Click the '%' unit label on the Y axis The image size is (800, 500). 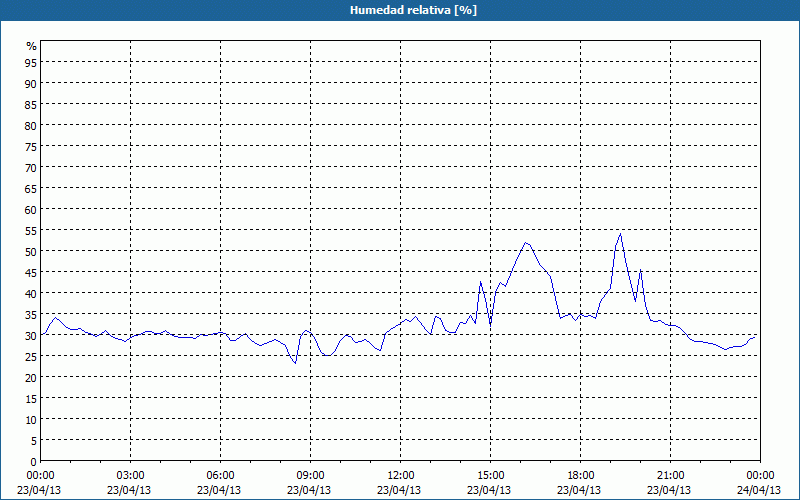click(x=32, y=46)
